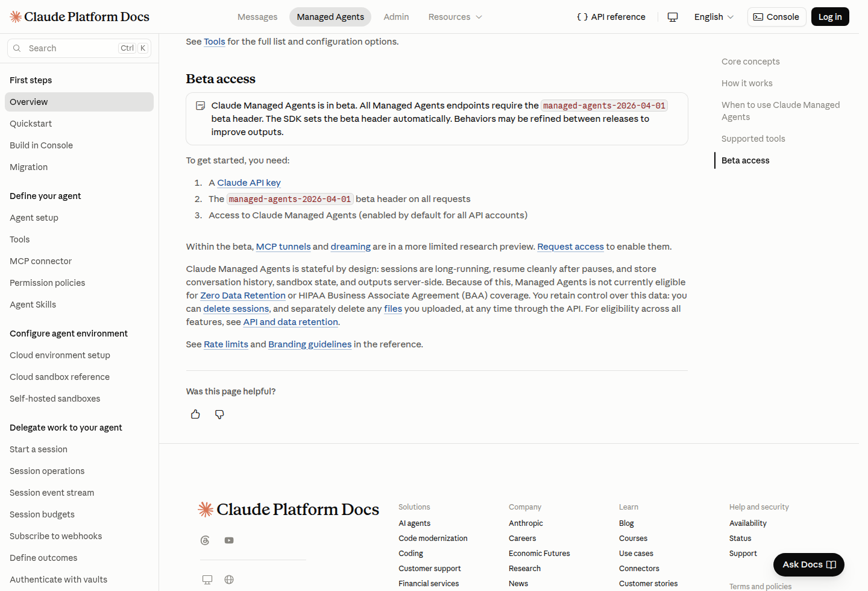Viewport: 868px width, 591px height.
Task: Open the MCP tunnels link
Action: [x=283, y=247]
